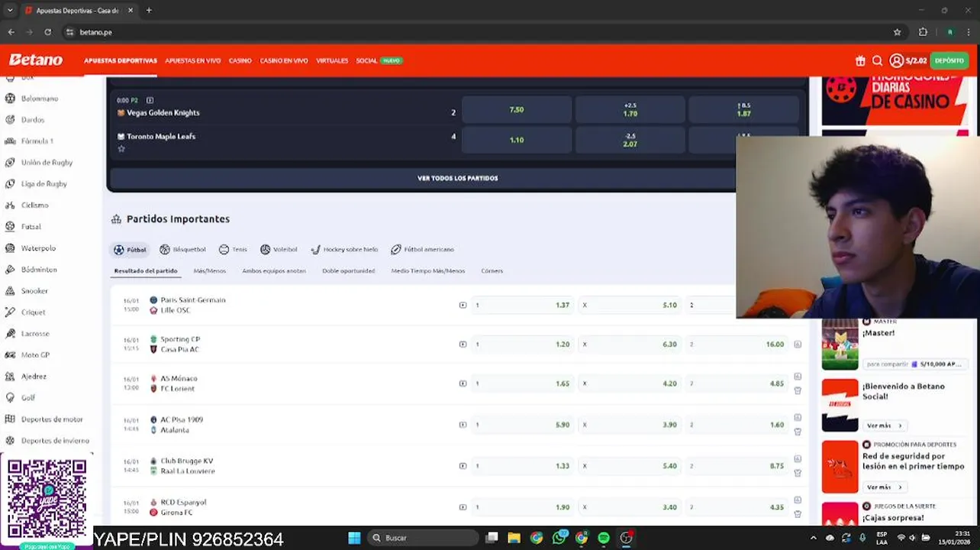Open the Cajas sorpresa promotion thumbnail
Image resolution: width=980 pixels, height=550 pixels.
click(840, 514)
